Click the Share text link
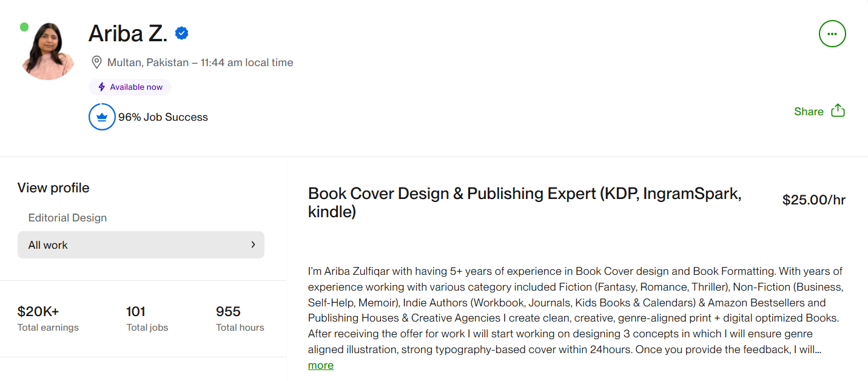The height and width of the screenshot is (381, 868). [809, 112]
